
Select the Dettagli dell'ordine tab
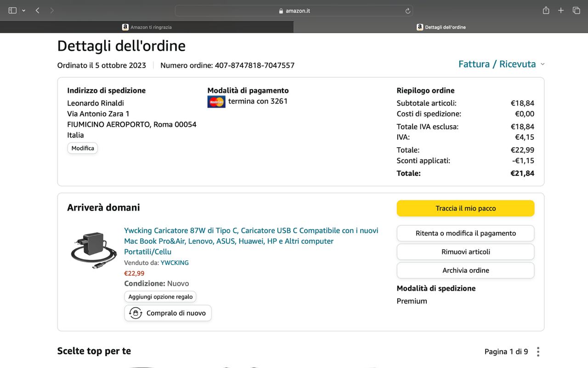coord(441,27)
